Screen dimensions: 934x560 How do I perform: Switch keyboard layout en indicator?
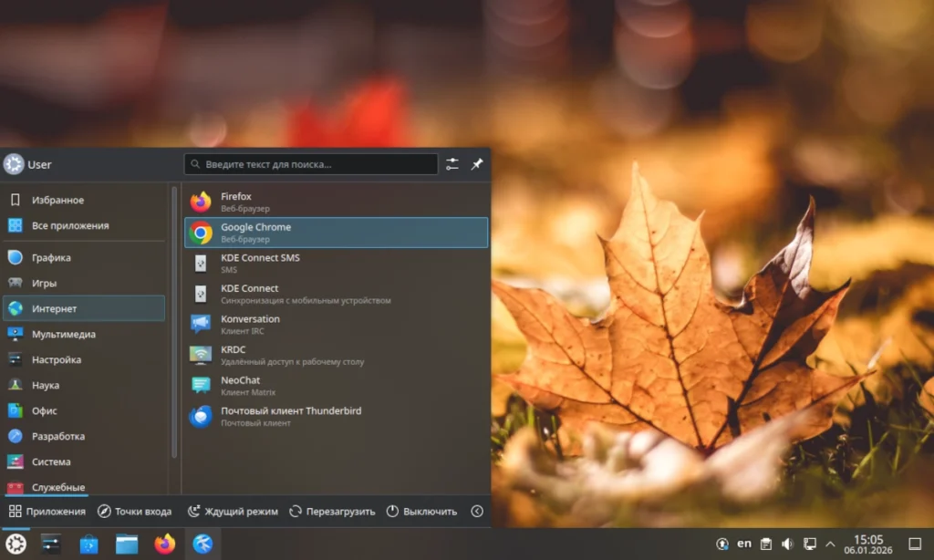[744, 544]
